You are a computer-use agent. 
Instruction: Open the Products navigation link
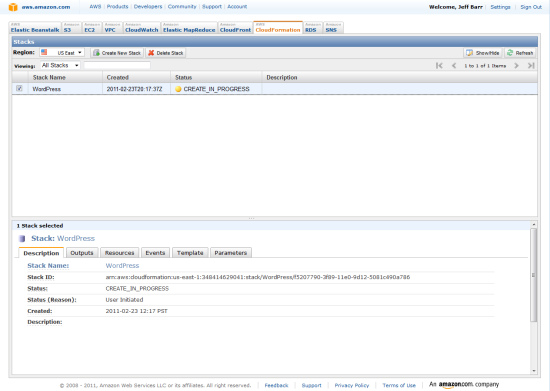click(x=118, y=7)
